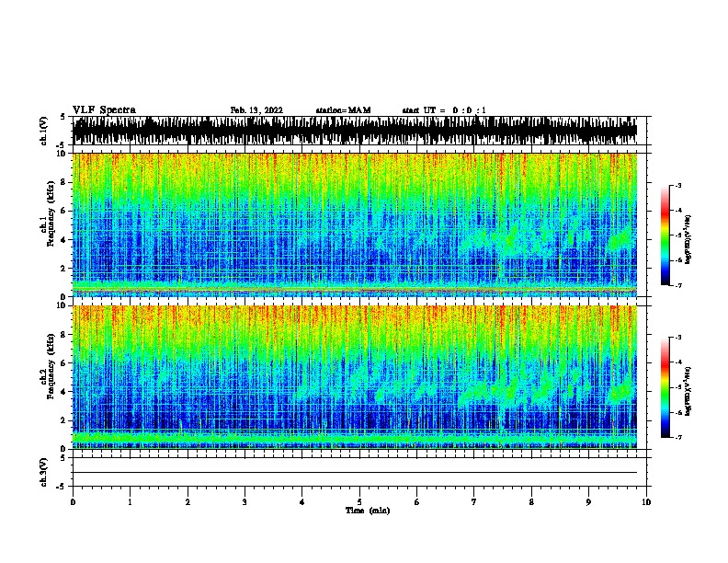728x563 pixels.
Task: Select the "start UT = 0:0:1" header text
Action: pos(444,110)
